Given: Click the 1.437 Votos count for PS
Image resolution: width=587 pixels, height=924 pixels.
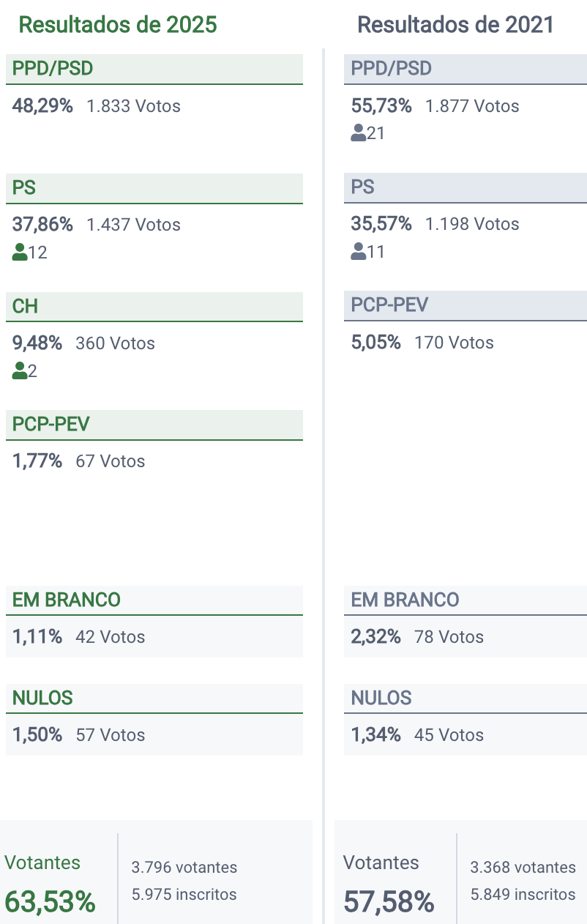Looking at the screenshot, I should pos(133,225).
